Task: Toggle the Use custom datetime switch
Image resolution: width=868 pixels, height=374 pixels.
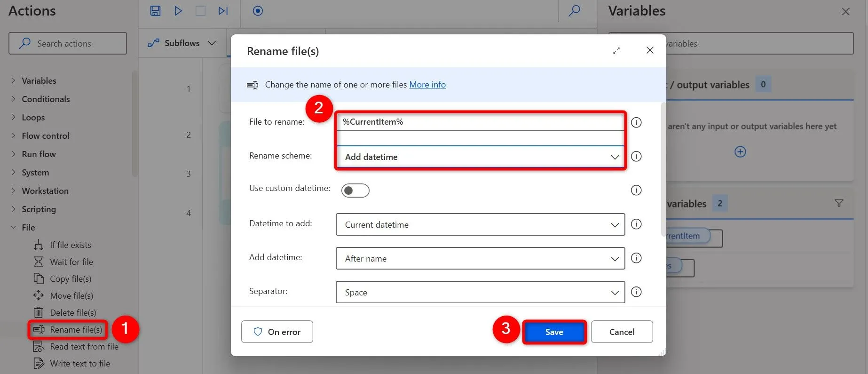Action: (x=355, y=191)
